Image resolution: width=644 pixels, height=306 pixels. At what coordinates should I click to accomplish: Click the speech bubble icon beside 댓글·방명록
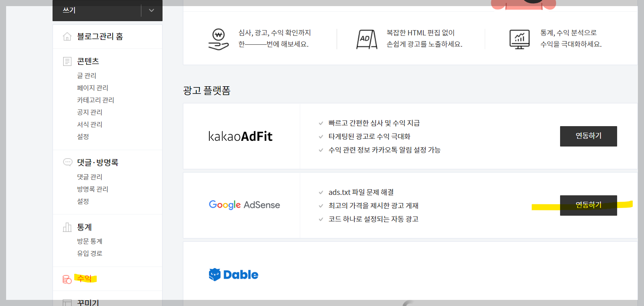coord(68,162)
